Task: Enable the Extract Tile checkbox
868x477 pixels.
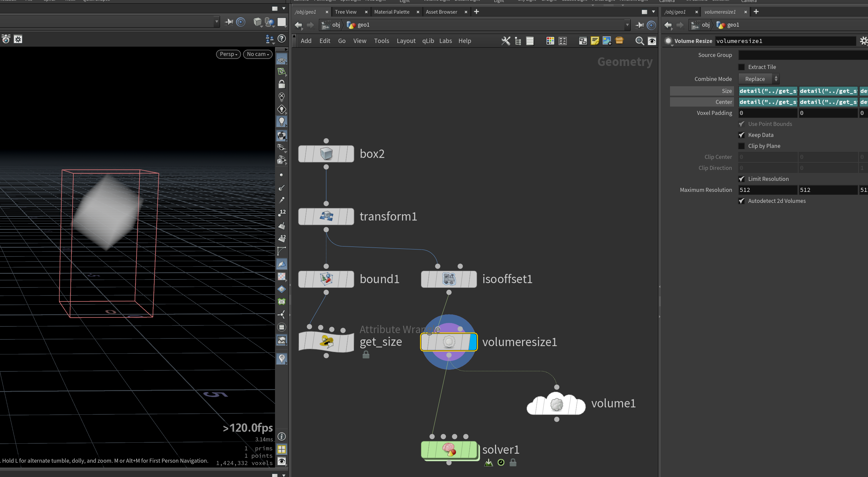Action: click(742, 67)
